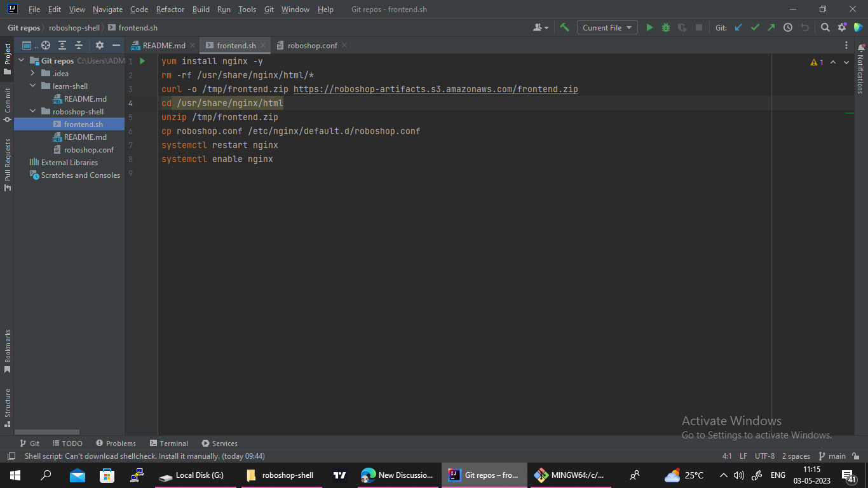Hide the Project tool window with minus icon

tap(115, 45)
